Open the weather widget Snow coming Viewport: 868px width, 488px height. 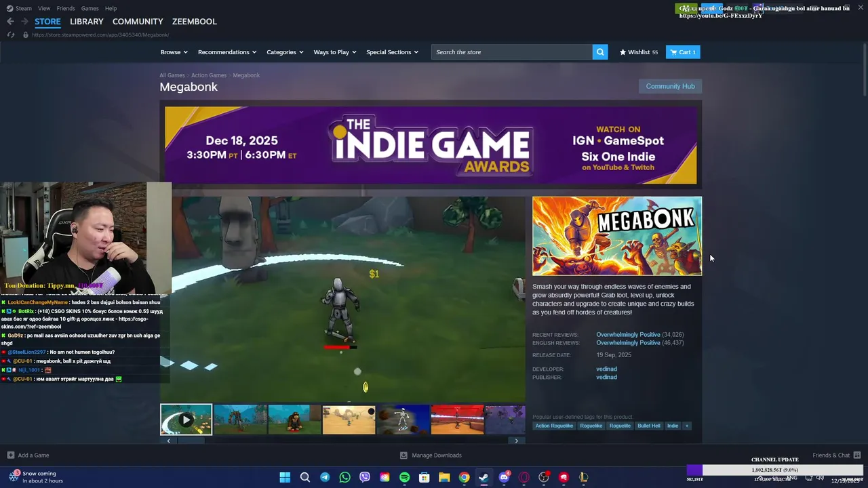37,477
